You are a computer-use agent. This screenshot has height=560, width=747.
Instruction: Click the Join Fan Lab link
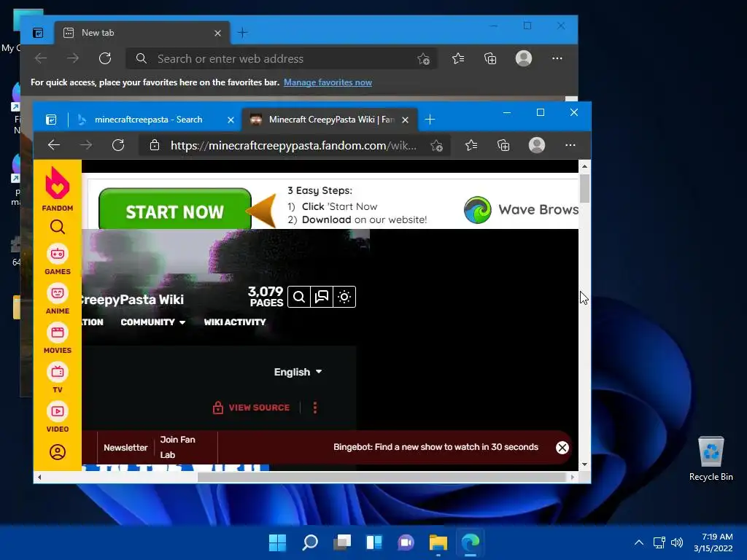tap(178, 447)
